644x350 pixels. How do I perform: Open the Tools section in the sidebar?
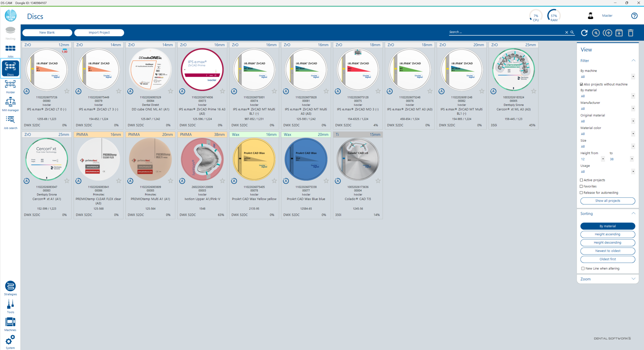pyautogui.click(x=10, y=306)
